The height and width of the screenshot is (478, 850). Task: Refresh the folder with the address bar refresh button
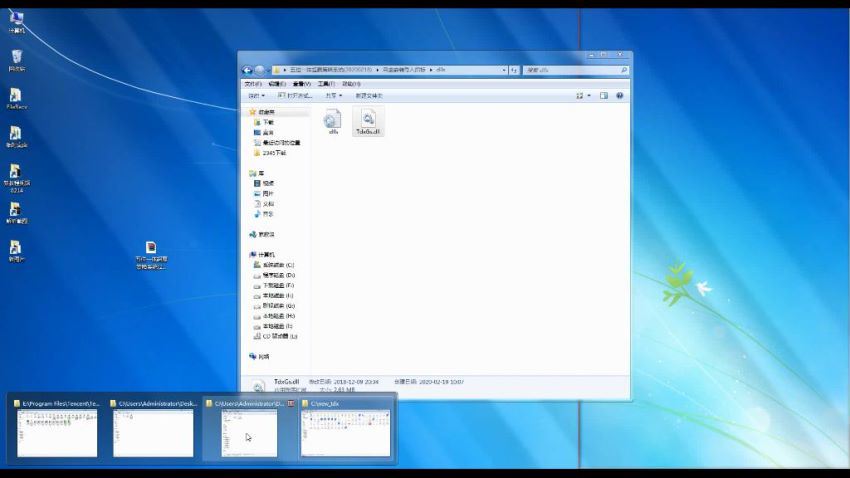coord(514,70)
